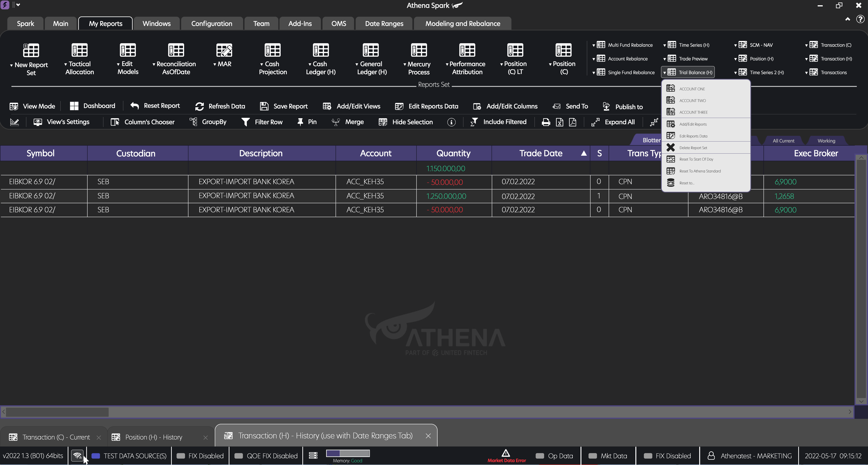Toggle Include Filtered data
This screenshot has height=465, width=868.
click(x=498, y=122)
